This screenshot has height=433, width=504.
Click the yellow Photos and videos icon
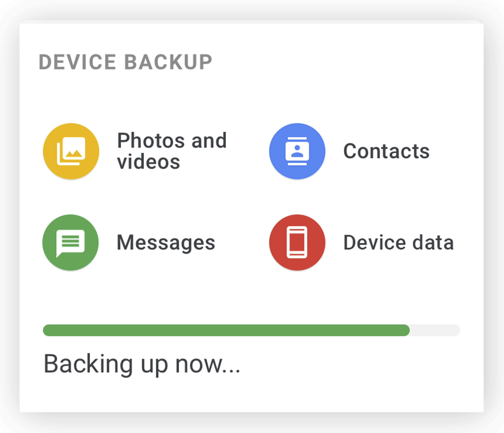(x=71, y=151)
